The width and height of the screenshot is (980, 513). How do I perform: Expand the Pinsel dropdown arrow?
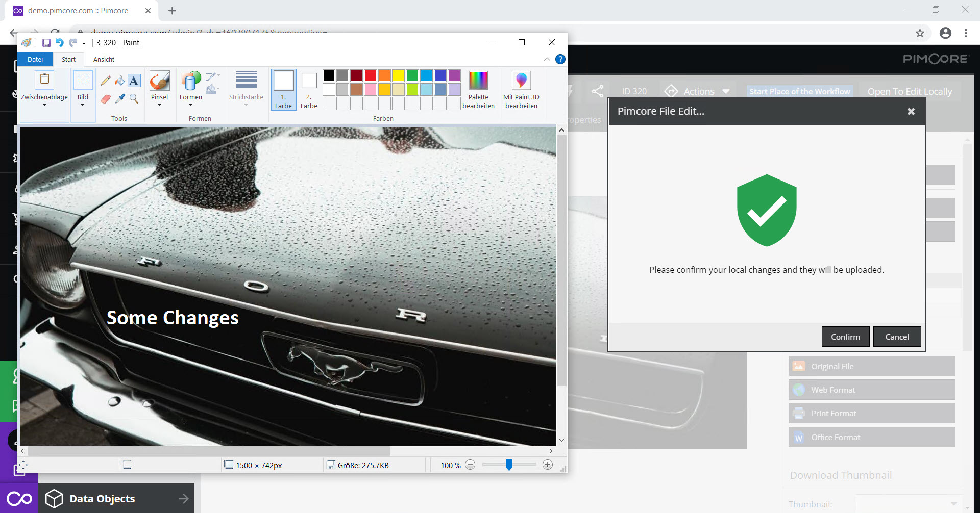tap(159, 105)
